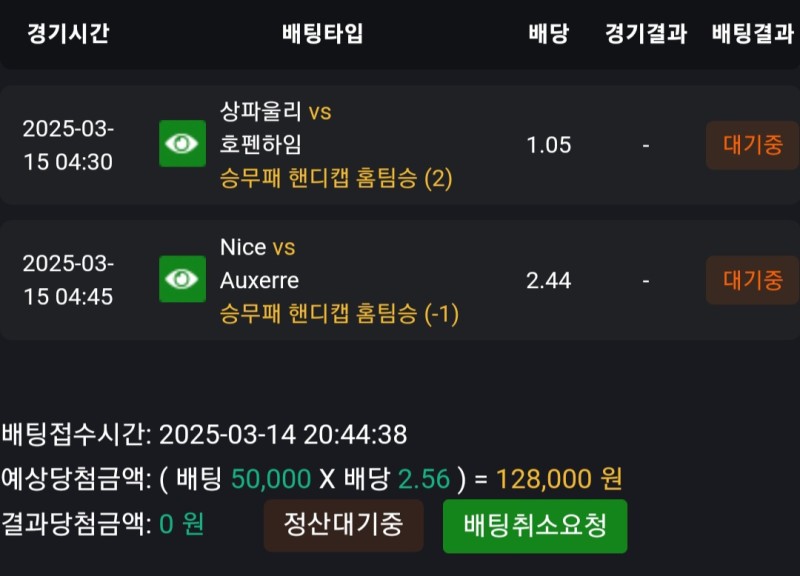Click the 2025-03-14 20:44:38 bet timestamp

[x=283, y=435]
